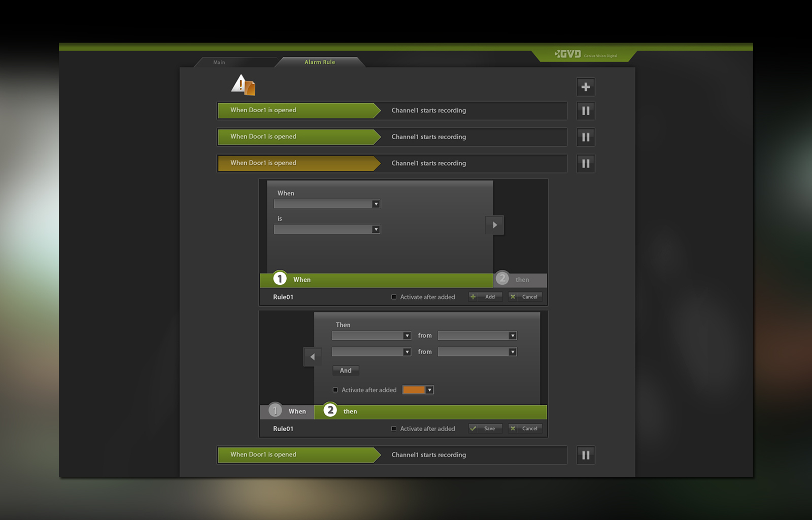The image size is (812, 520).
Task: Check Activate after added next to orange swatch
Action: (x=335, y=390)
